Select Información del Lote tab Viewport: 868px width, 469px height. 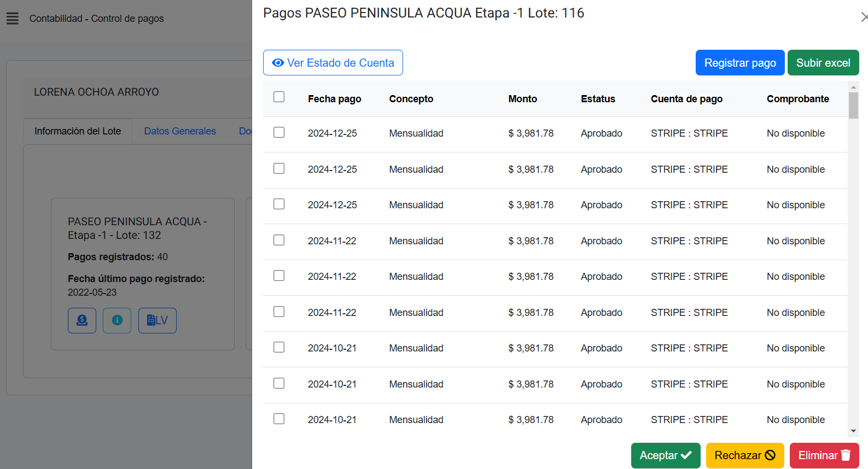[78, 131]
